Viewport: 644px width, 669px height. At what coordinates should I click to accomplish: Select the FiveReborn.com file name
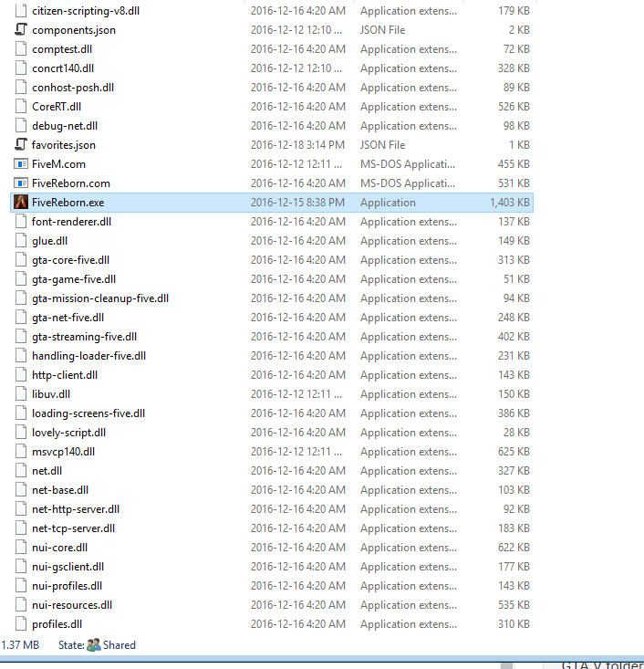click(71, 183)
